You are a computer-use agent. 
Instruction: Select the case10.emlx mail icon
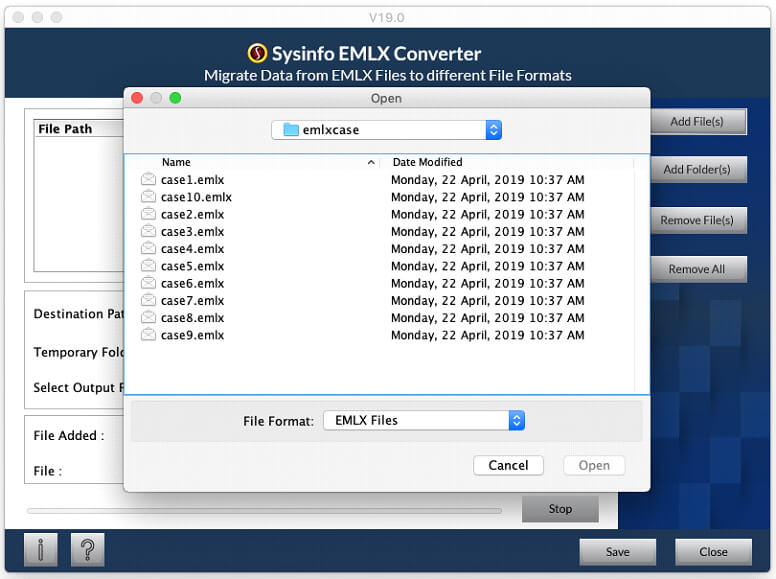coord(148,196)
